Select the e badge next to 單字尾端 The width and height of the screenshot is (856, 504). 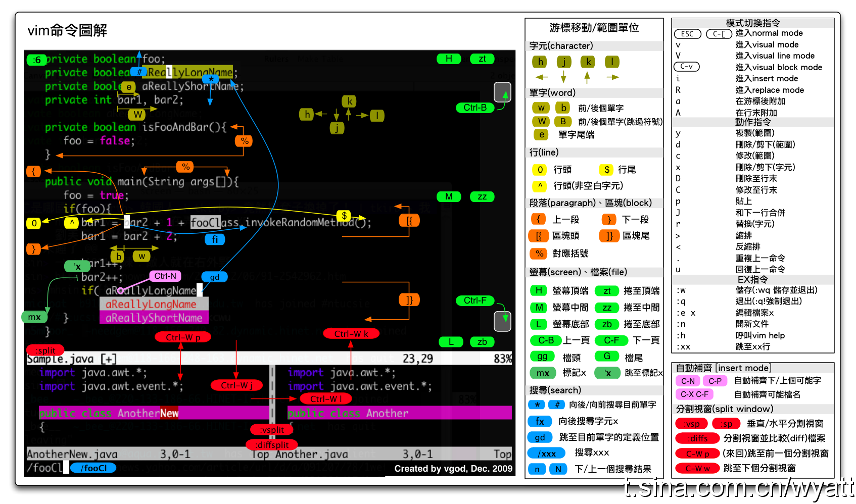pyautogui.click(x=541, y=134)
